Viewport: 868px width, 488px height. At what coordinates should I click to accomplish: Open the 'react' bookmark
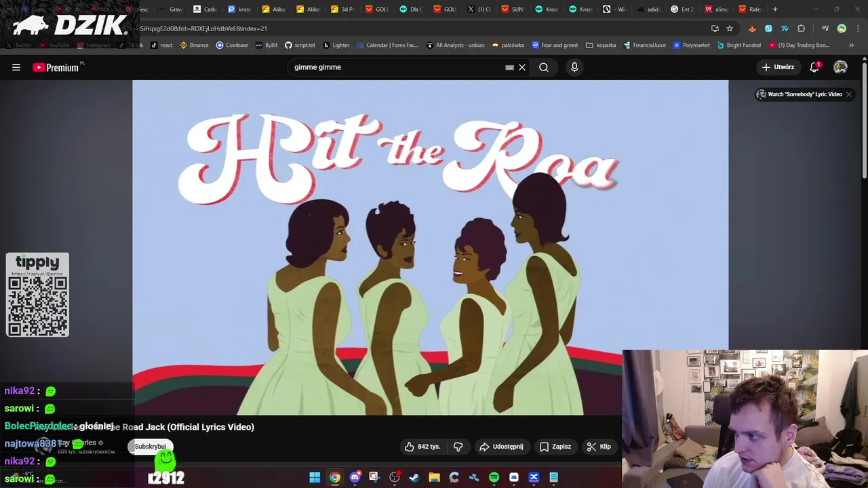click(x=161, y=45)
